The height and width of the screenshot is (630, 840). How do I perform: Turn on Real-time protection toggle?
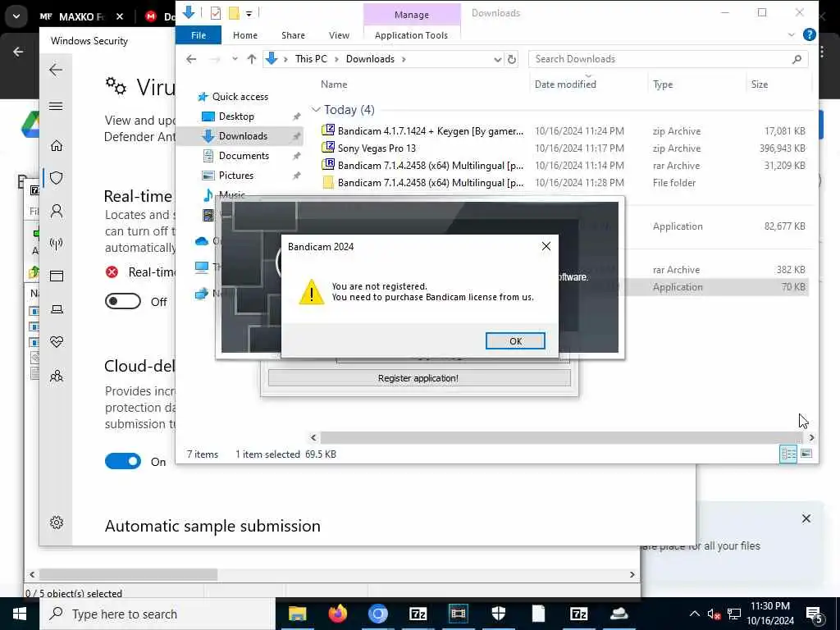123,301
